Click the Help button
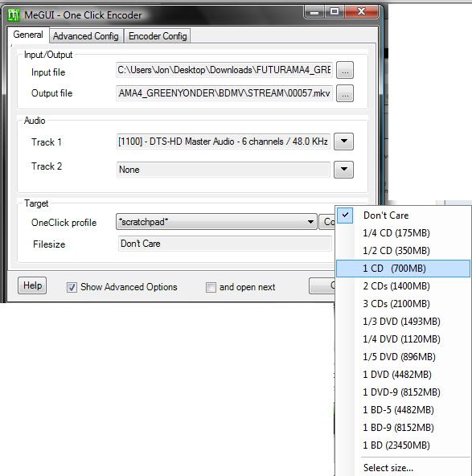Image resolution: width=472 pixels, height=476 pixels. [32, 285]
